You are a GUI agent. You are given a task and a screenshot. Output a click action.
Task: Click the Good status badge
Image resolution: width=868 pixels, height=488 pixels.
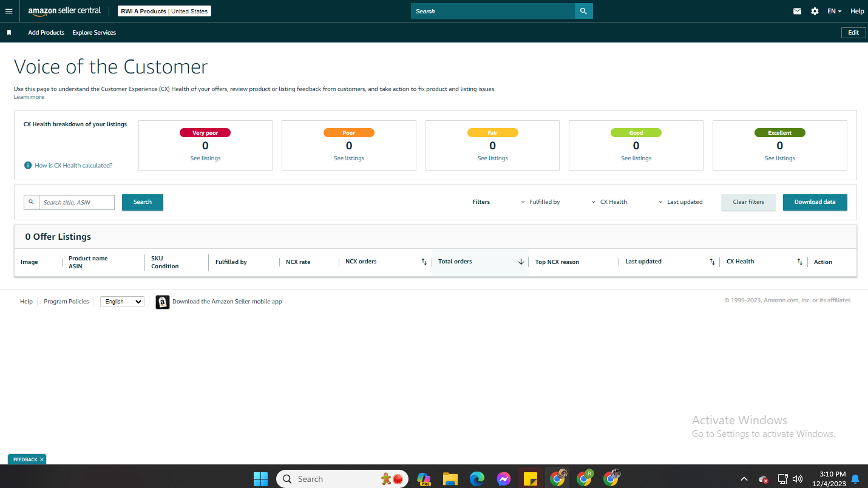coord(636,133)
